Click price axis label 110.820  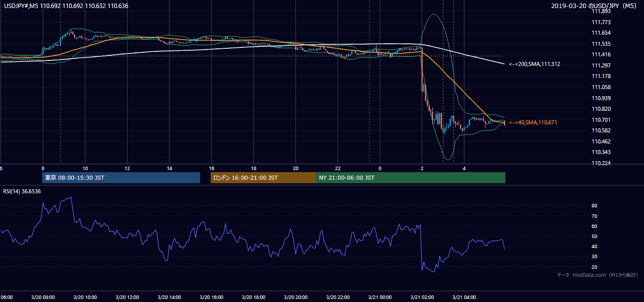pos(601,109)
